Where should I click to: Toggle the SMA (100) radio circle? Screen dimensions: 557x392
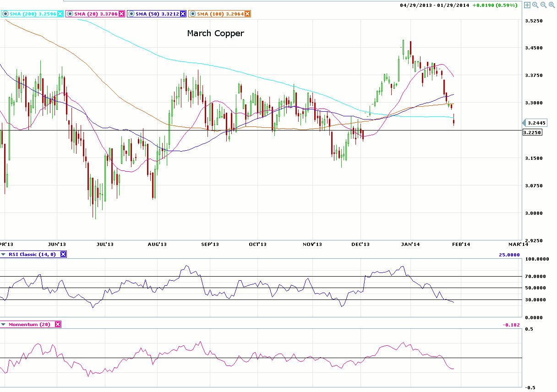pos(192,14)
